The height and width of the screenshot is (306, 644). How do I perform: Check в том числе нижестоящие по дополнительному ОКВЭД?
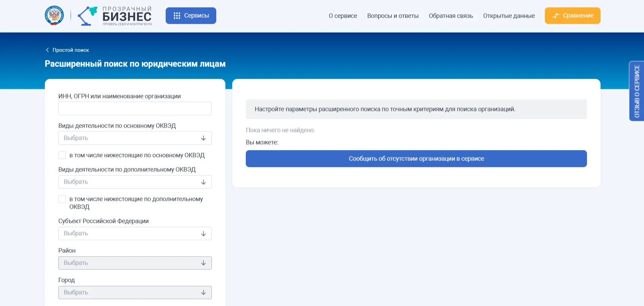(x=62, y=199)
